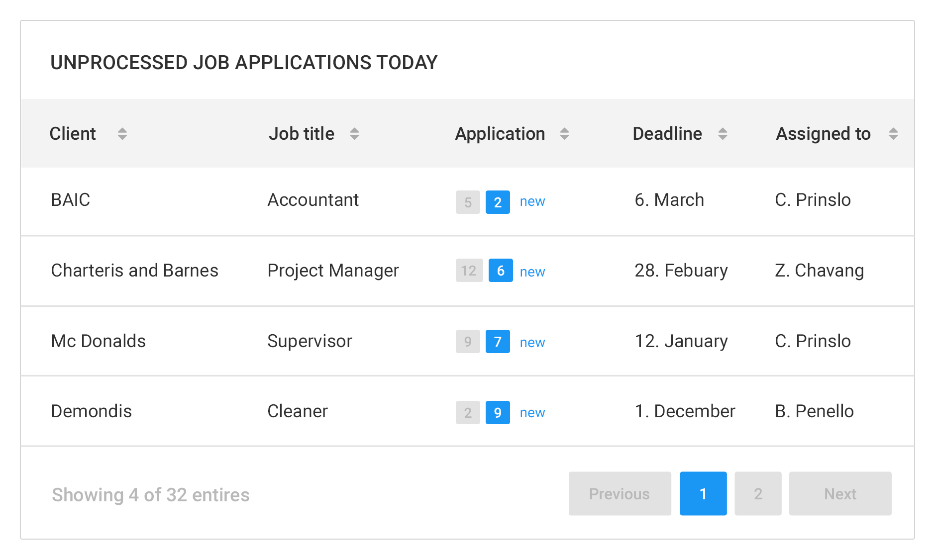The image size is (935, 560).
Task: Sort by Assigned to arrows icon
Action: [893, 134]
